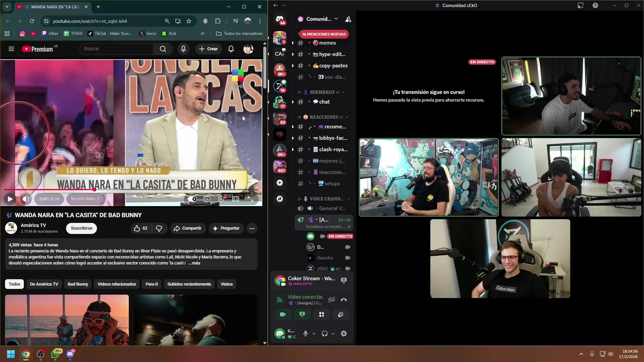Open 16 menciones nuevas banner
The image size is (644, 362).
[324, 34]
